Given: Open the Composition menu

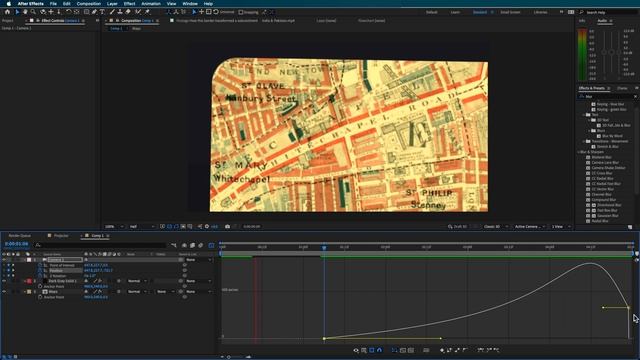Looking at the screenshot, I should (89, 4).
